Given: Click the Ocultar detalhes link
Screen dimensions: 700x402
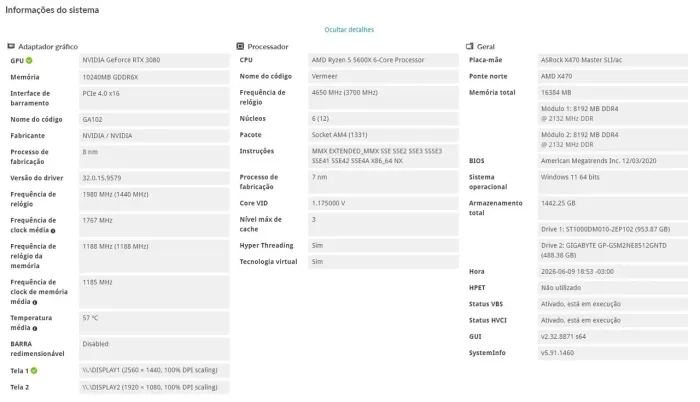Looking at the screenshot, I should pos(349,29).
